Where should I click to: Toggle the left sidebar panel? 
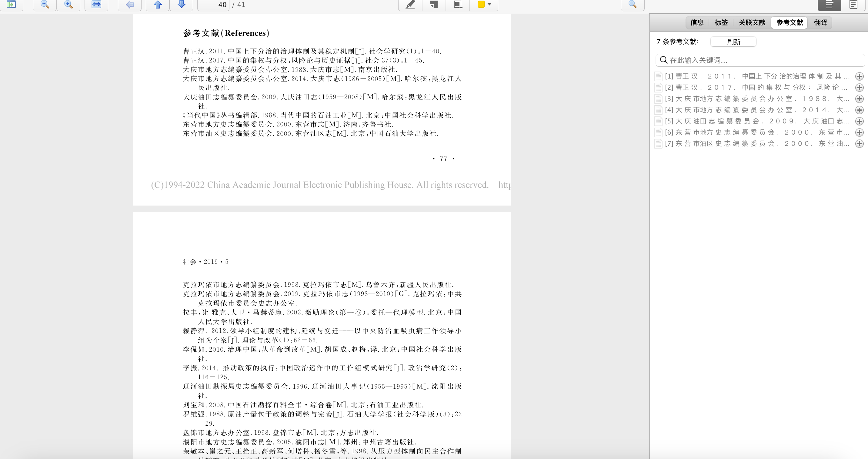point(11,5)
